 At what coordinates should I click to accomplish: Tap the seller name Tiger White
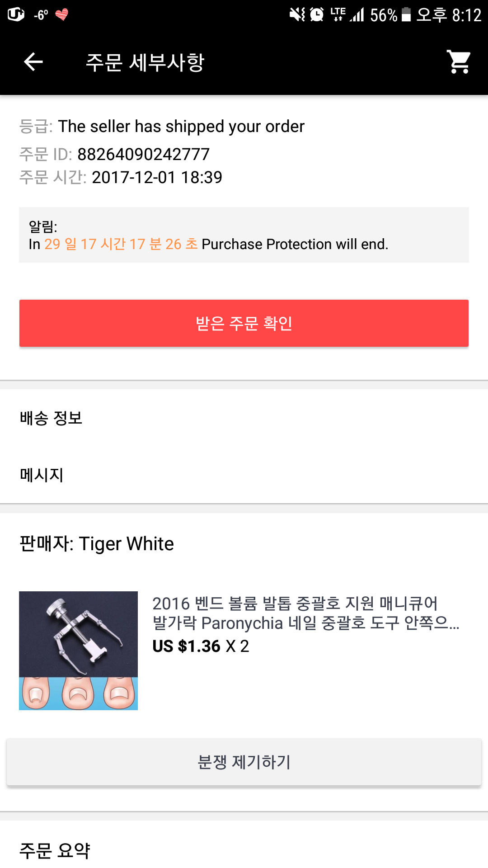point(126,544)
